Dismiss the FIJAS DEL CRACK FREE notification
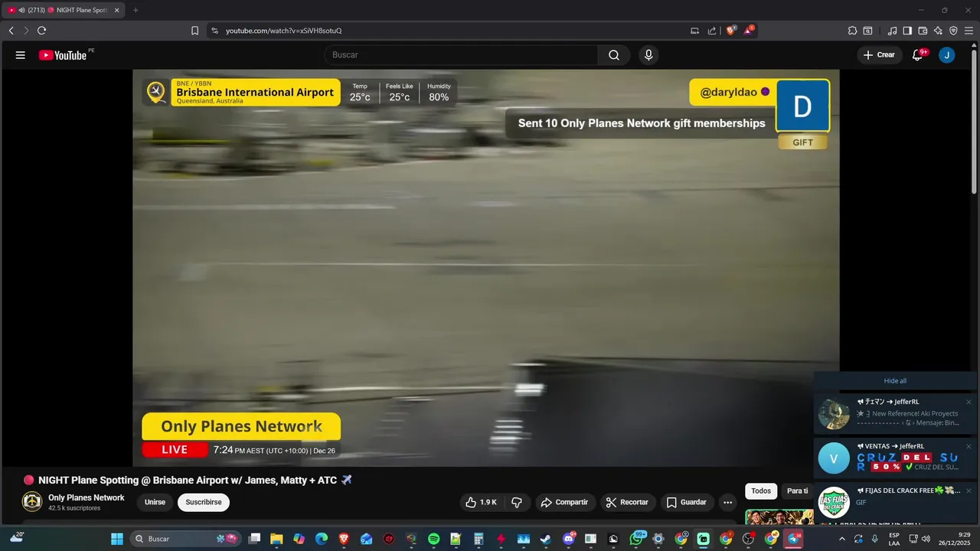The width and height of the screenshot is (980, 551). (x=969, y=491)
